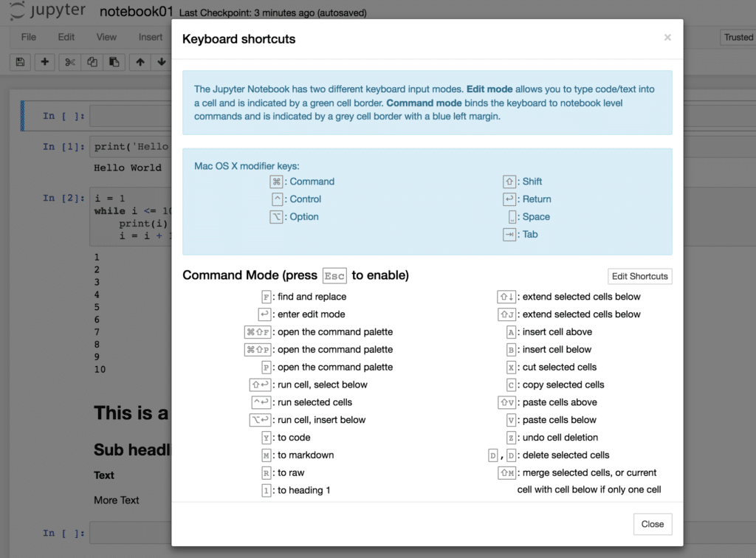The image size is (756, 558).
Task: Click the while loop code cell
Action: tap(130, 217)
